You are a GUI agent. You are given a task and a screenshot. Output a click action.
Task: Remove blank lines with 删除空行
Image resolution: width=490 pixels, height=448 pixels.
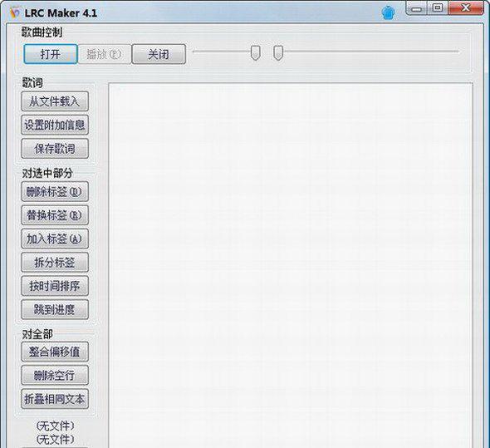pos(55,375)
